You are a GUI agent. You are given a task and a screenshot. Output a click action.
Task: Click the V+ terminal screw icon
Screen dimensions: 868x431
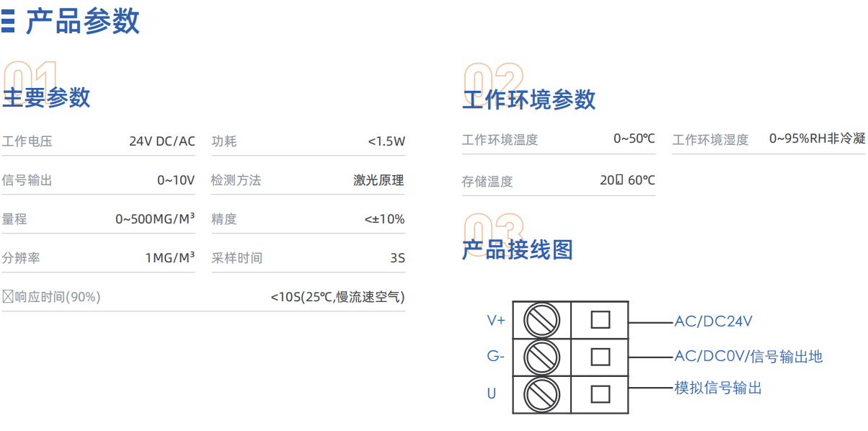541,320
